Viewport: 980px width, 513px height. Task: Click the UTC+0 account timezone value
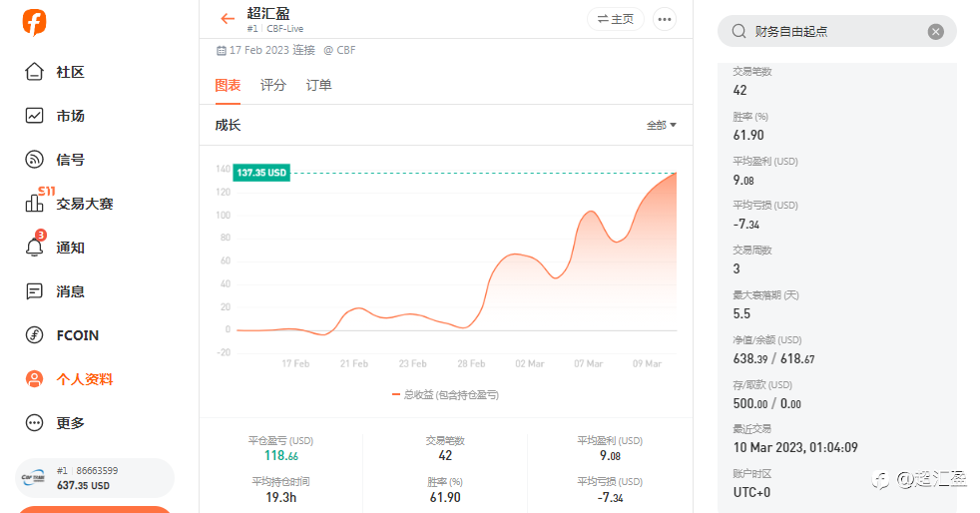point(751,492)
